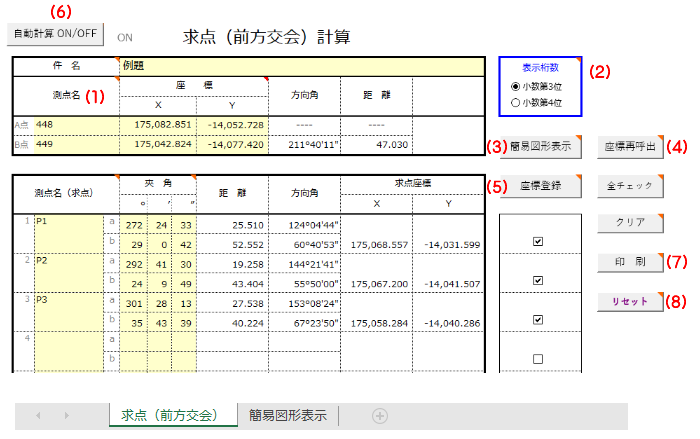The width and height of the screenshot is (700, 439).
Task: Select the empty point name cell in row 4
Action: click(69, 352)
